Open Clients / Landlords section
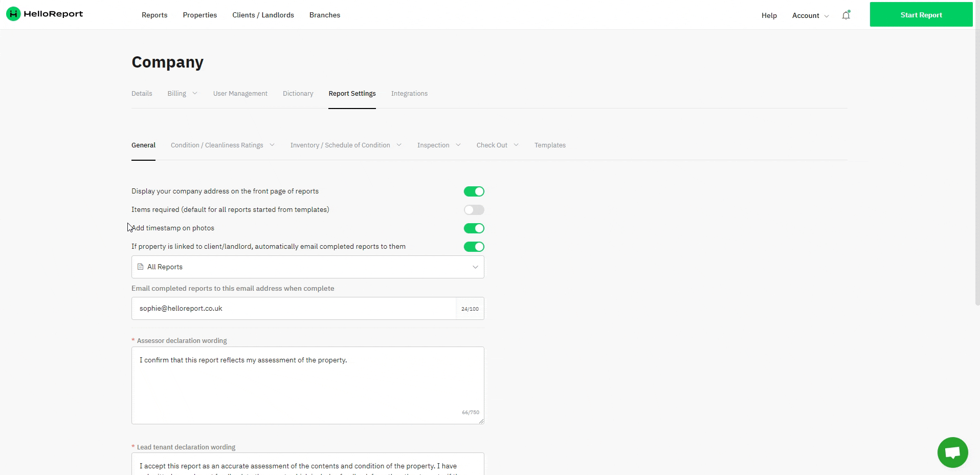 coord(263,15)
